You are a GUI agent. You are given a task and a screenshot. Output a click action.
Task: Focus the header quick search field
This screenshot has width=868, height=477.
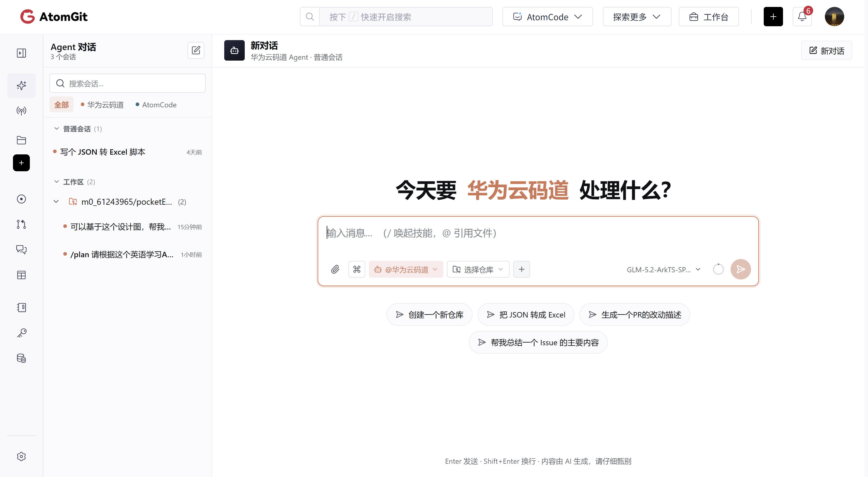tap(406, 17)
